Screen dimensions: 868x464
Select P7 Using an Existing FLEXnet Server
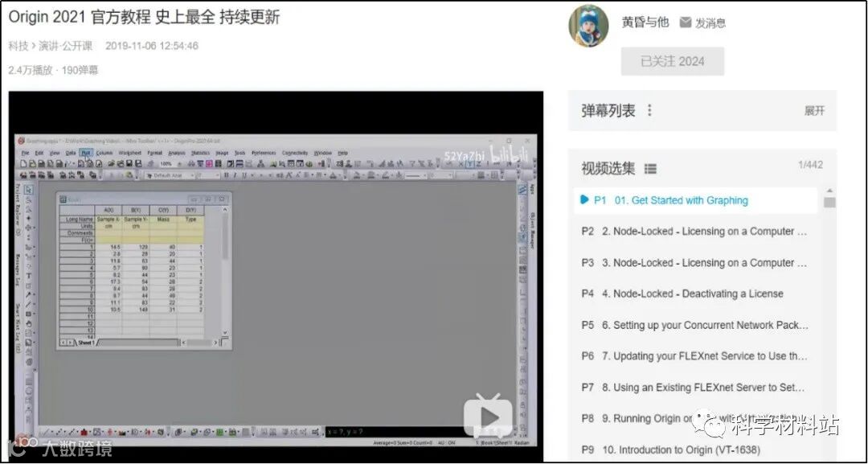[x=694, y=388]
